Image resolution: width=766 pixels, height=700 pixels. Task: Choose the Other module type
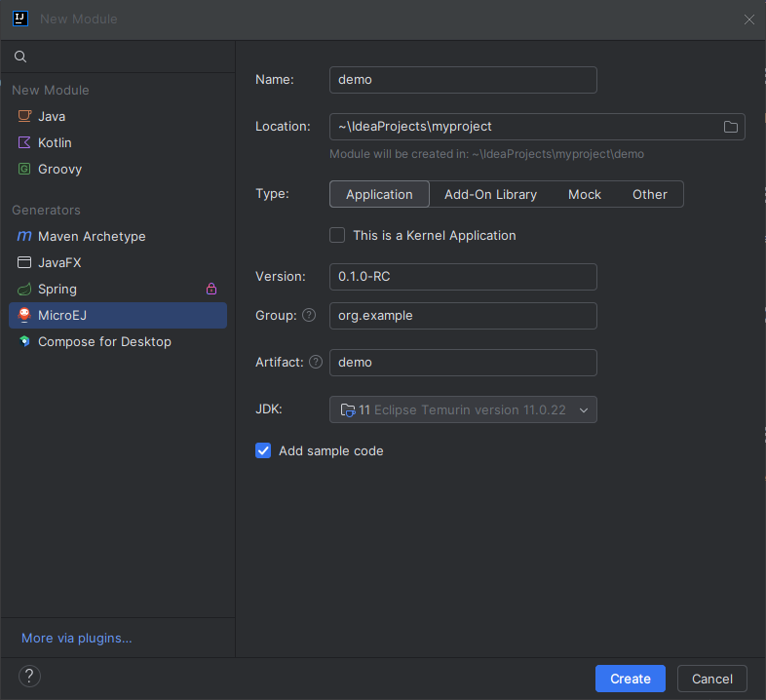(649, 194)
